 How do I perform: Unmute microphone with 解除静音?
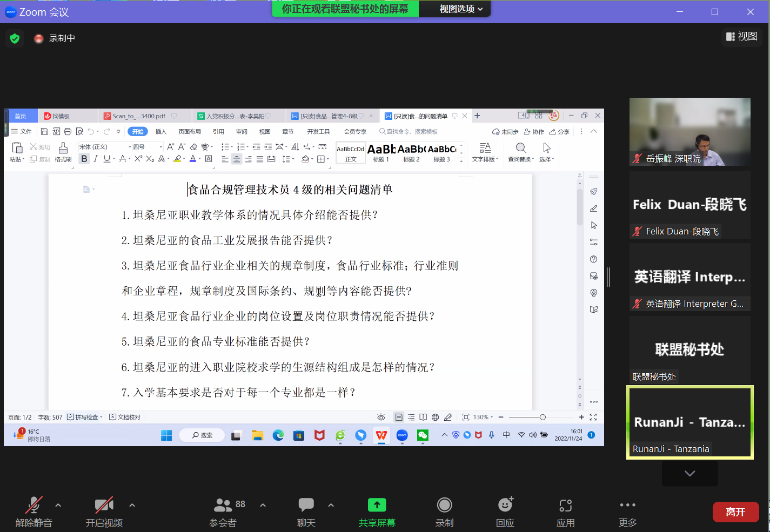(x=34, y=506)
